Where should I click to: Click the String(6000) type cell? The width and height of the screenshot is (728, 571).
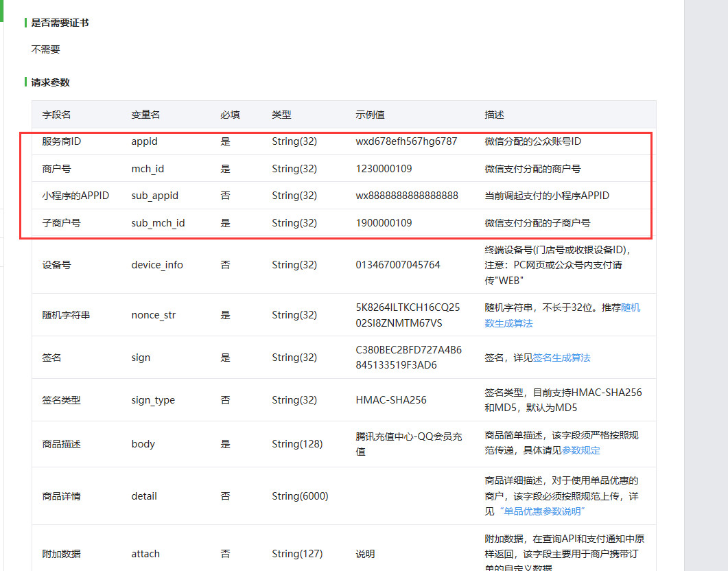point(300,496)
